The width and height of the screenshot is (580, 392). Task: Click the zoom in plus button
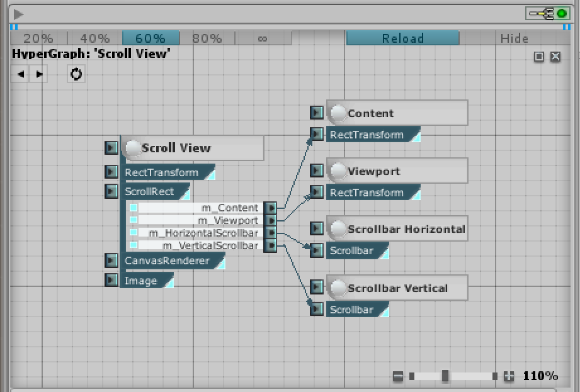click(x=509, y=376)
